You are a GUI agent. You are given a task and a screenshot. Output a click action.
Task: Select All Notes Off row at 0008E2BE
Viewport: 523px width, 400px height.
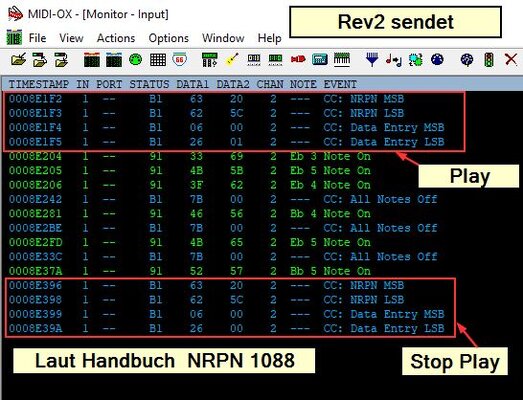pyautogui.click(x=223, y=228)
